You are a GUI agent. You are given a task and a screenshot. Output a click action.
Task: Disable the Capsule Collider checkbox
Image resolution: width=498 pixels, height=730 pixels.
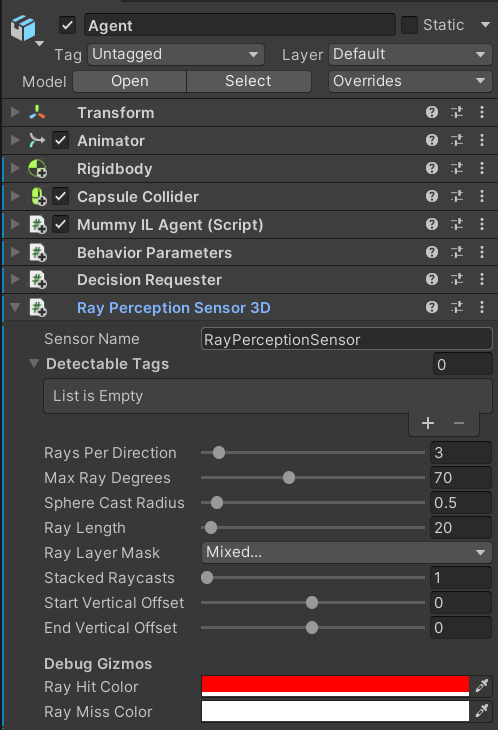pyautogui.click(x=61, y=196)
